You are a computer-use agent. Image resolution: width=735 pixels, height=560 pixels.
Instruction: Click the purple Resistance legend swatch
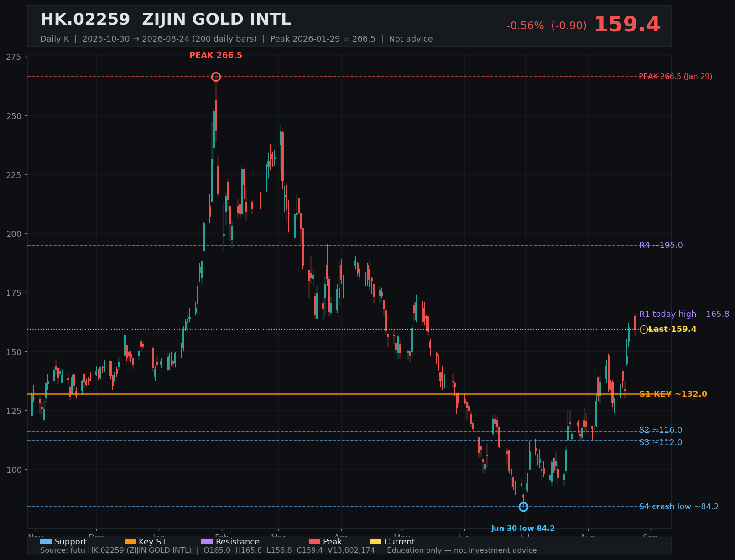(207, 542)
